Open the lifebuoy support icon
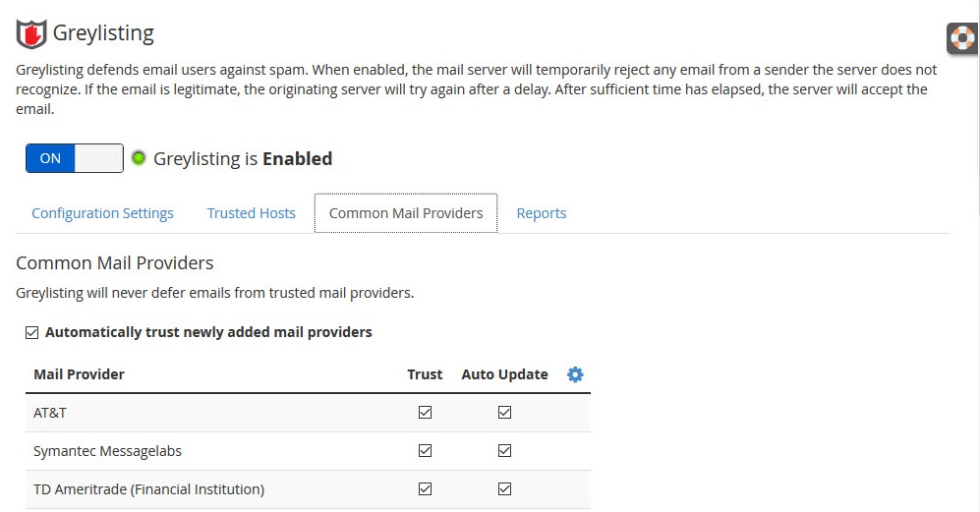This screenshot has width=980, height=512. tap(962, 38)
